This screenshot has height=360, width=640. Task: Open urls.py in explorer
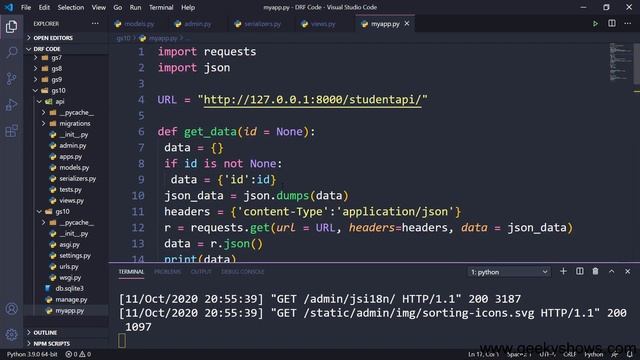[69, 267]
